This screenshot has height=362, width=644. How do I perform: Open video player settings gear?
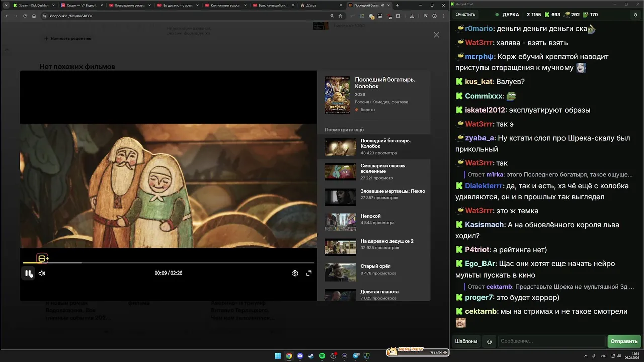coord(295,273)
